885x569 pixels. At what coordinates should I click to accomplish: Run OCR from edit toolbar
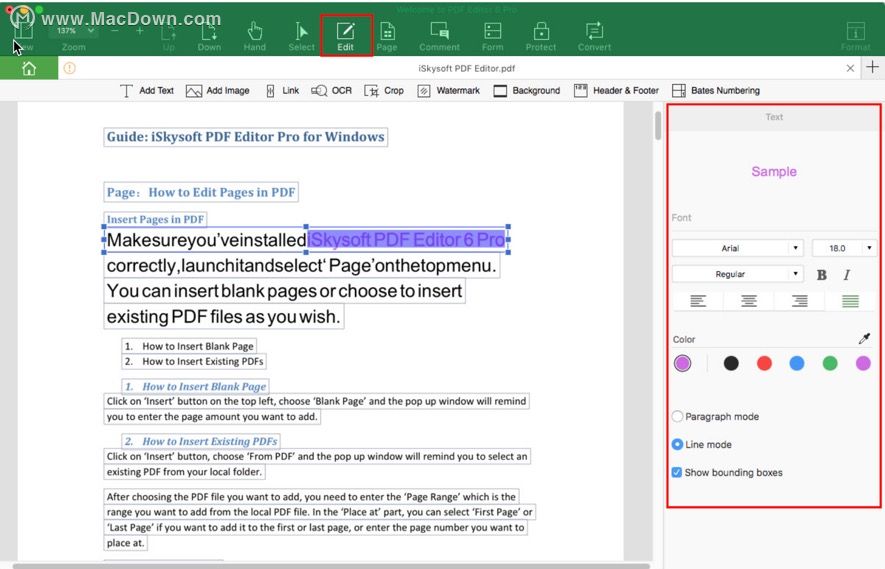(332, 90)
